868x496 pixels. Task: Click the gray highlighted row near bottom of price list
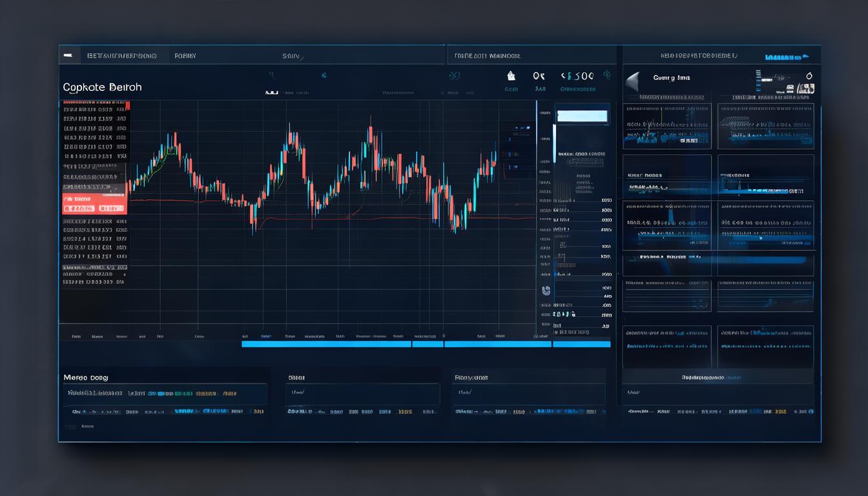click(x=94, y=267)
